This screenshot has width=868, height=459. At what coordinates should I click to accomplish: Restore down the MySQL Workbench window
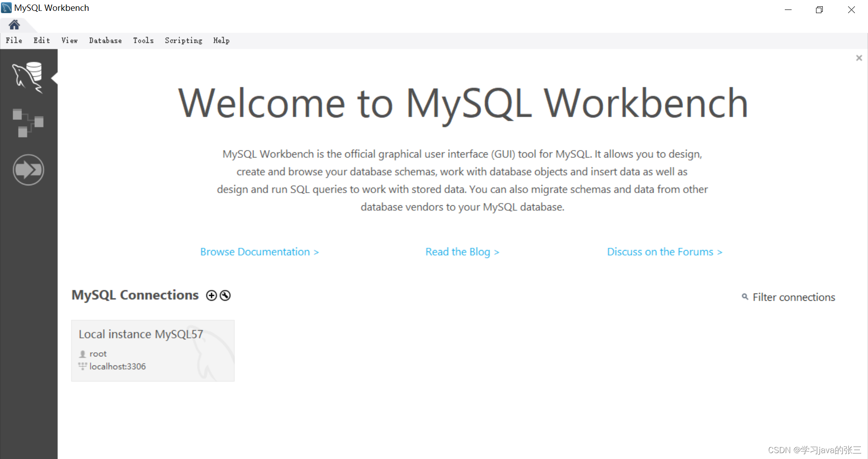click(x=819, y=9)
